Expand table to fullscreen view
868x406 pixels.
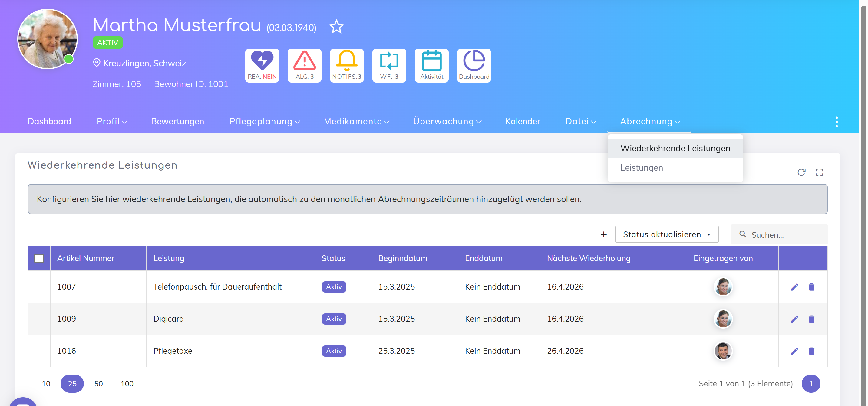(x=819, y=172)
